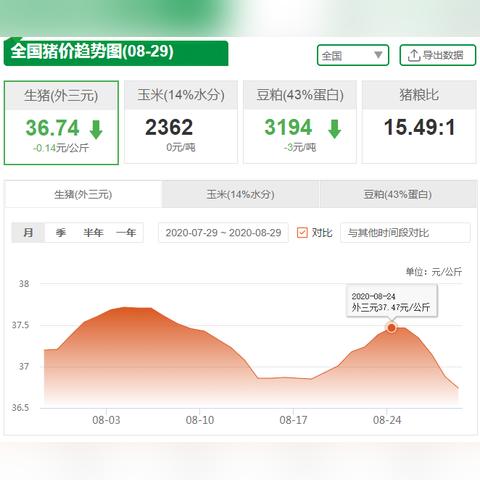Click the 08-17 axis label

coord(293,420)
